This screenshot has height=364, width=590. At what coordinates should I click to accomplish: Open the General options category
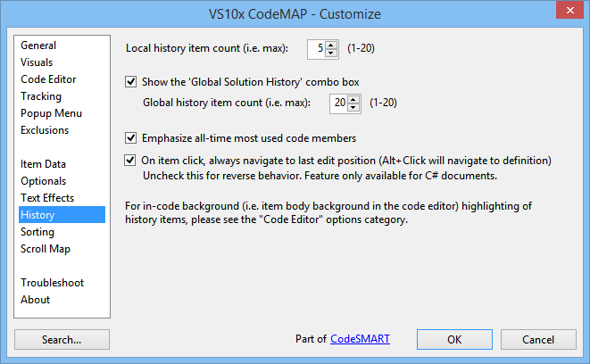38,45
